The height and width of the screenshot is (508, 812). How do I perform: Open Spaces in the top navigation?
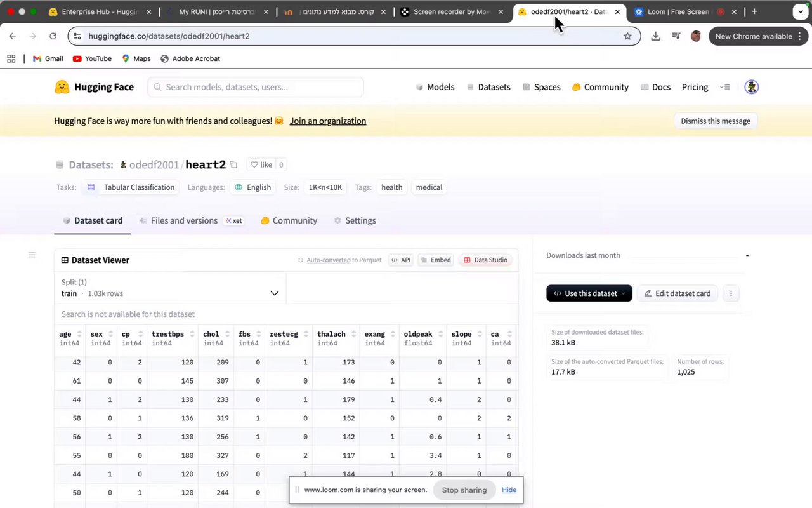point(541,87)
